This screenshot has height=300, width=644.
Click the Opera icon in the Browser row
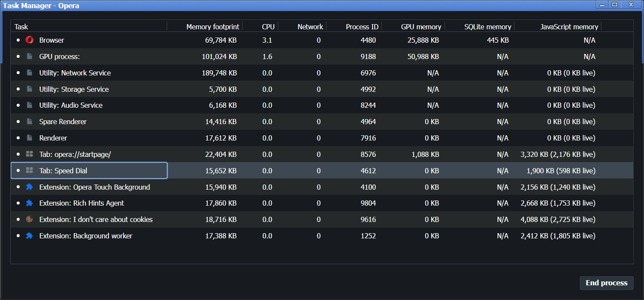pos(29,40)
